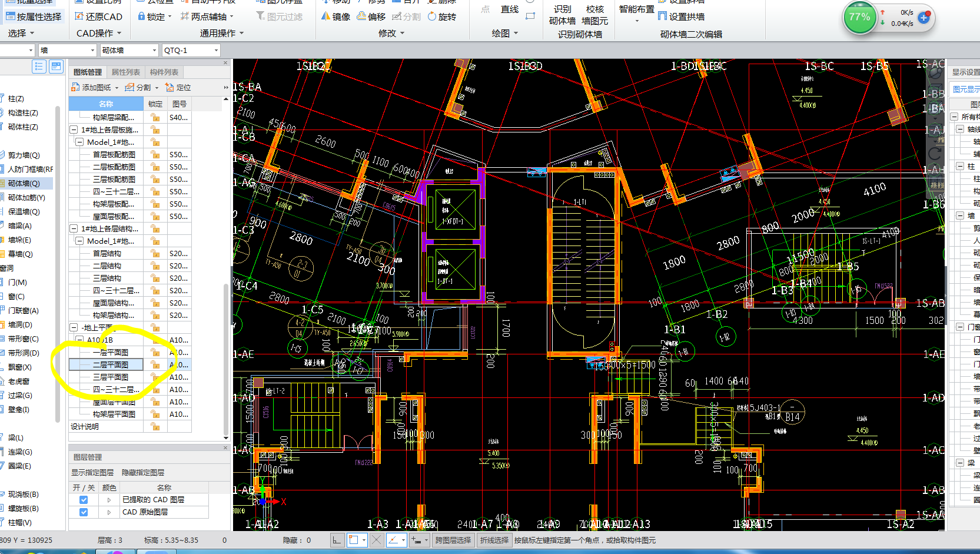The height and width of the screenshot is (554, 980).
Task: Select the rectangle drawing tool icon
Action: [x=530, y=16]
